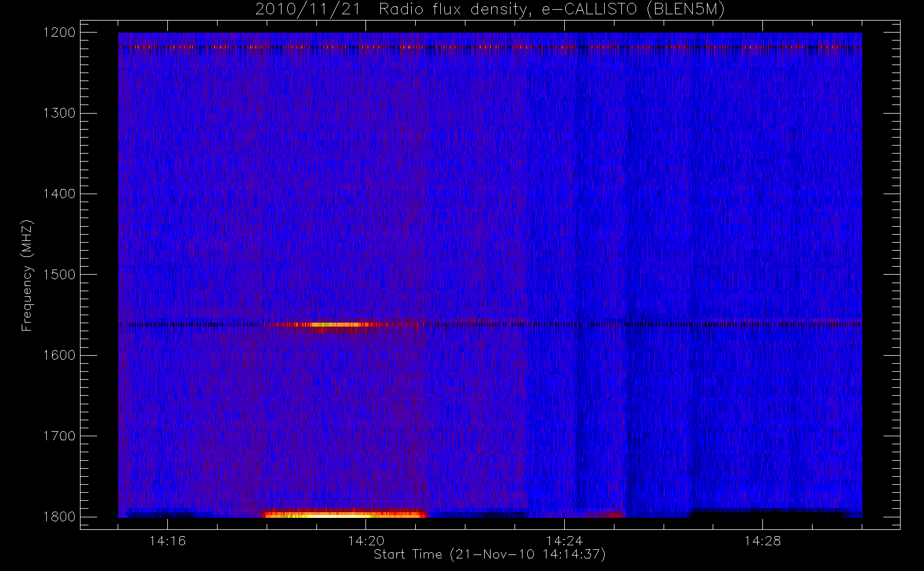This screenshot has width=924, height=571.
Task: Click the 1500 frequency tick label
Action: [x=59, y=275]
